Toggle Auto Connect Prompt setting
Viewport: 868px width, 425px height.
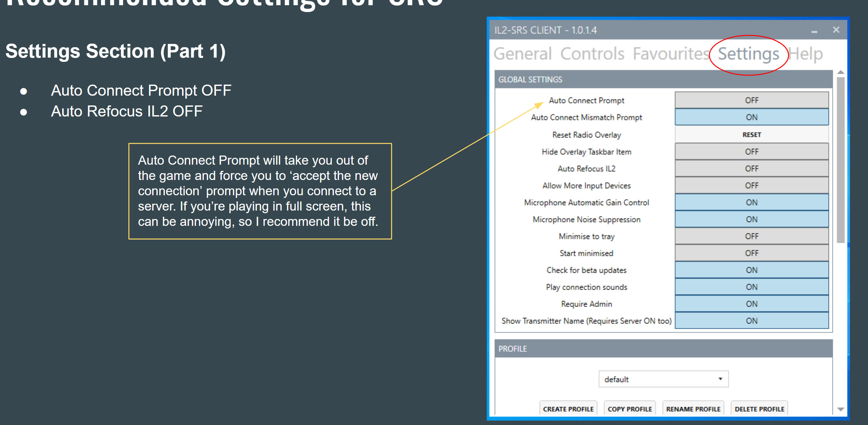click(751, 100)
